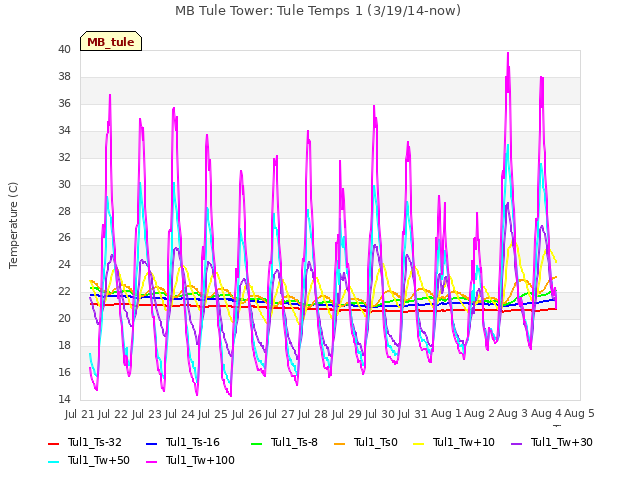Screen dimensions: 640x480
Task: Click the 22 y-axis tick label
Action: pyautogui.click(x=64, y=291)
